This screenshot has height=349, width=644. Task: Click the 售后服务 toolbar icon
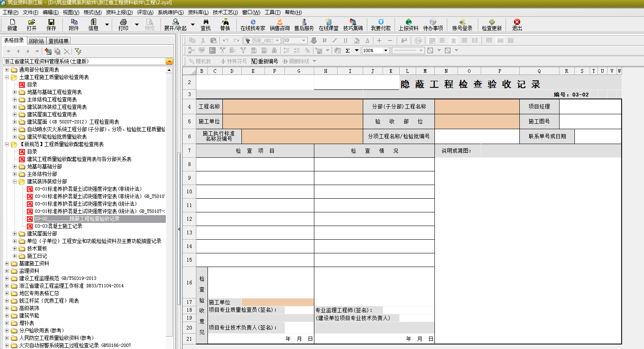pyautogui.click(x=304, y=24)
